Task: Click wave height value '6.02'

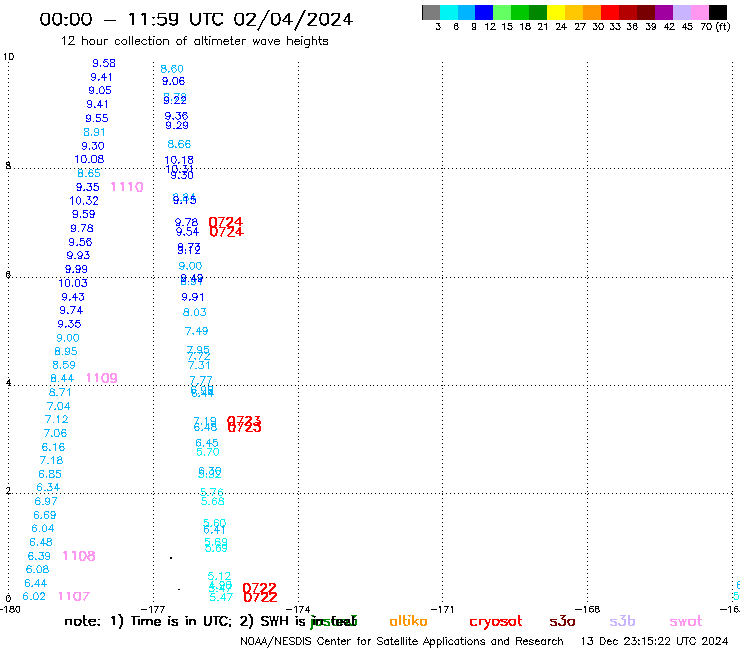Action: pyautogui.click(x=34, y=596)
